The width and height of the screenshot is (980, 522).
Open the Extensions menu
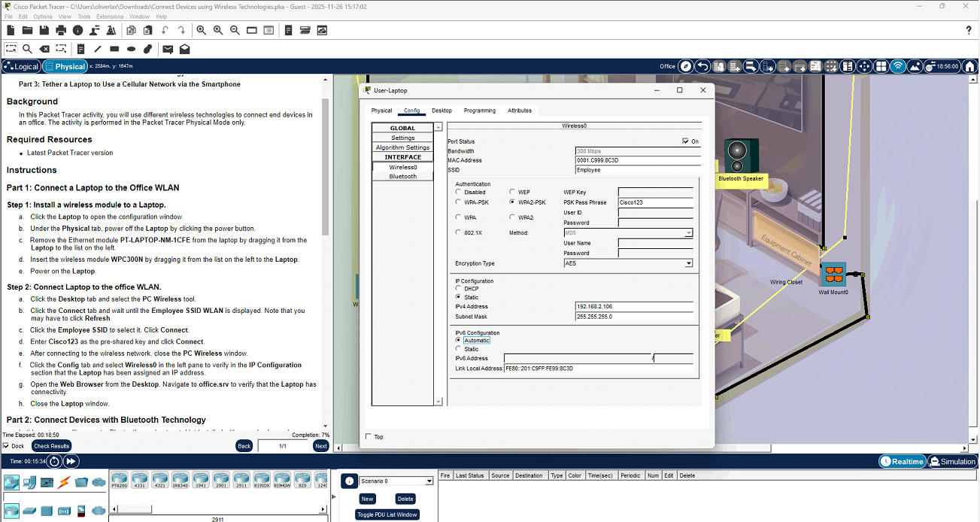coord(109,16)
